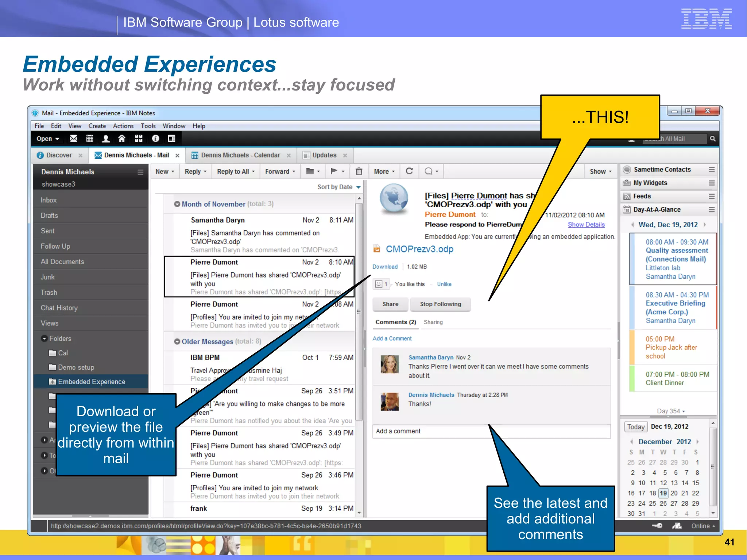Open the move-to-folder icon menu
This screenshot has width=747, height=560.
point(313,171)
